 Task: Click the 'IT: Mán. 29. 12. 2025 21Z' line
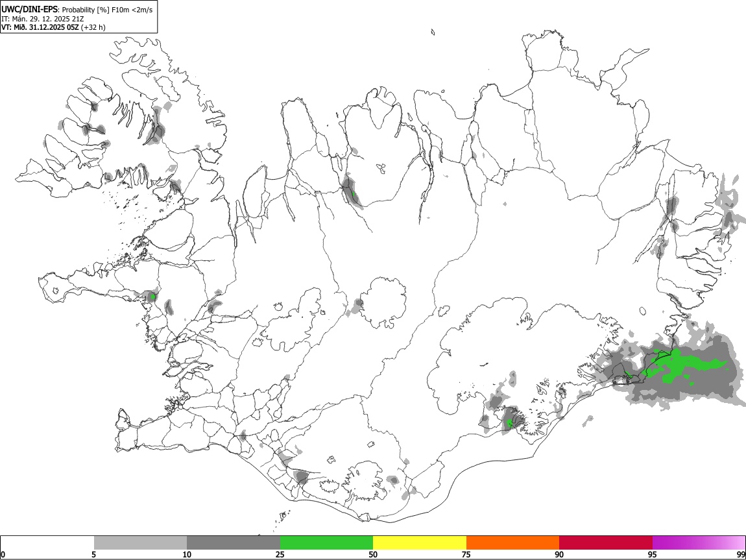[42, 19]
